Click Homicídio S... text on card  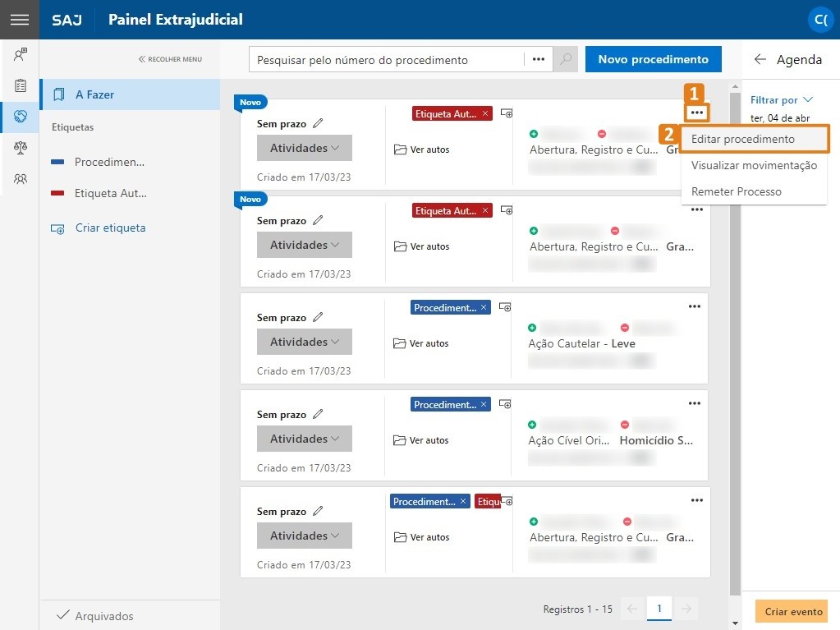[x=656, y=440]
